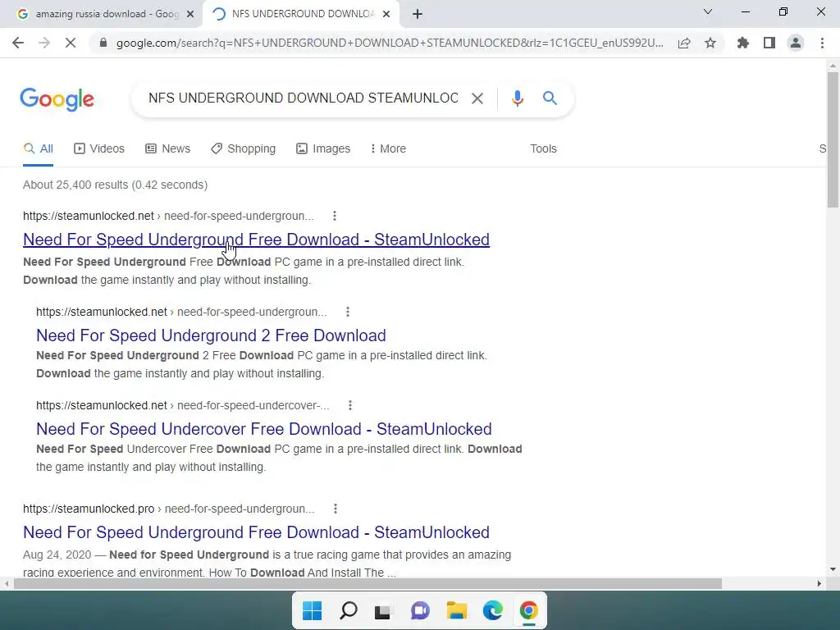This screenshot has width=840, height=630.
Task: Click the share page icon in address bar
Action: point(684,43)
